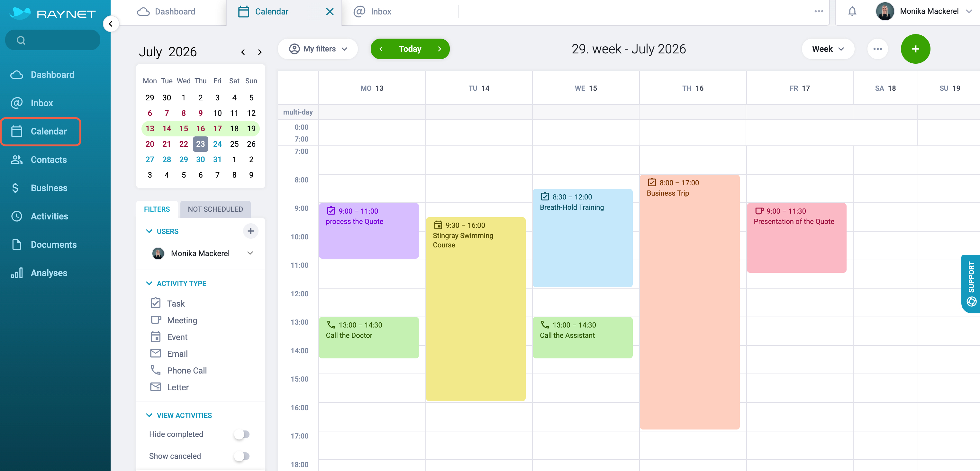980x471 pixels.
Task: Open the Call the Doctor activity
Action: coord(369,337)
